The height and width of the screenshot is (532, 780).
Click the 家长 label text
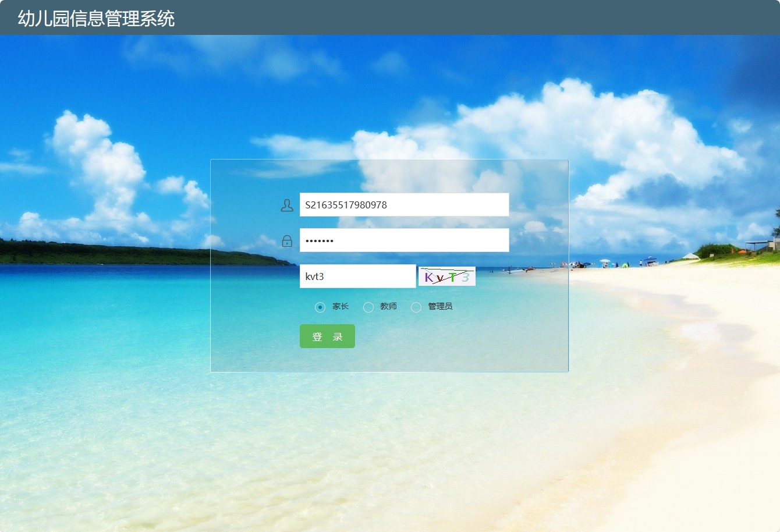tap(341, 307)
